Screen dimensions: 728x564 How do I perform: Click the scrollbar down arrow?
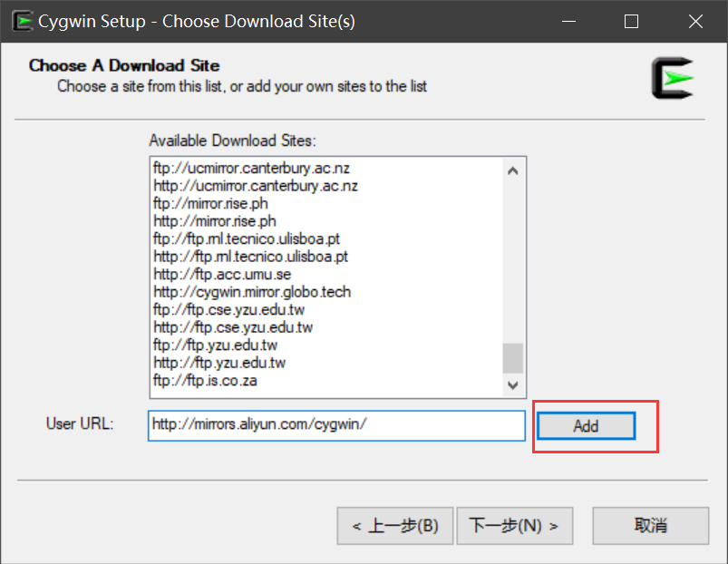coord(513,384)
